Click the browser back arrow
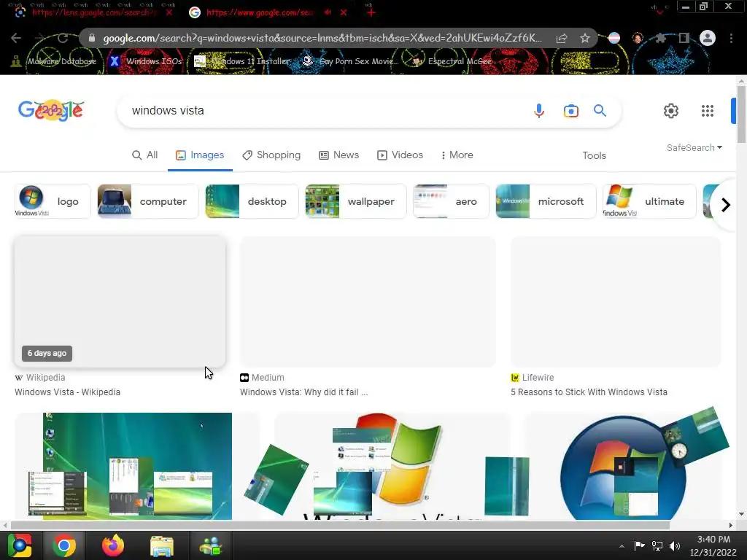The image size is (747, 560). (16, 38)
